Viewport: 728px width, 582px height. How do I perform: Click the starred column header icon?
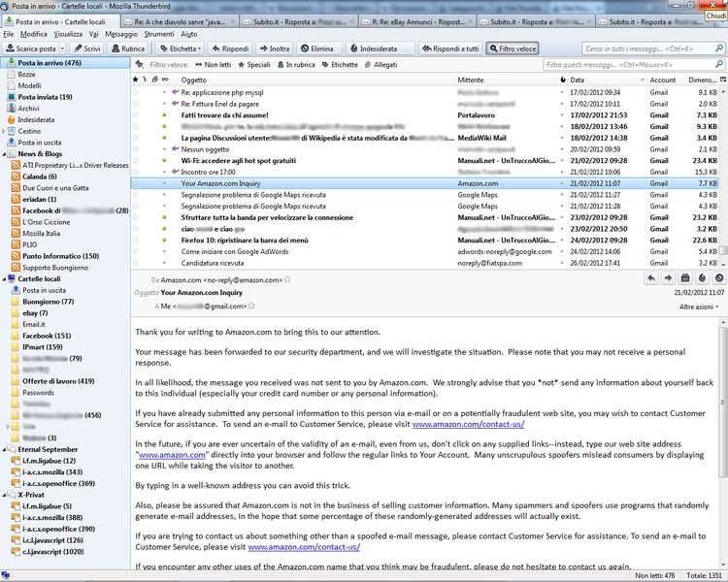point(135,80)
